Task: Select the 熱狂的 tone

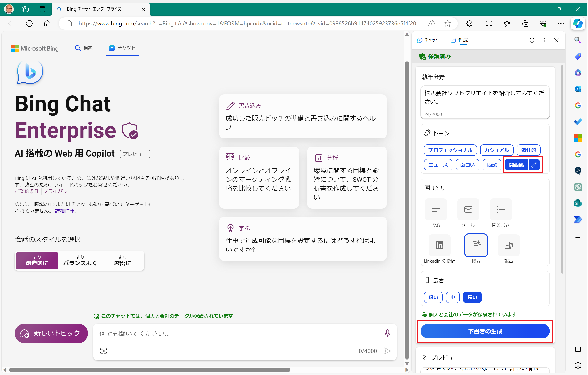Action: [528, 150]
